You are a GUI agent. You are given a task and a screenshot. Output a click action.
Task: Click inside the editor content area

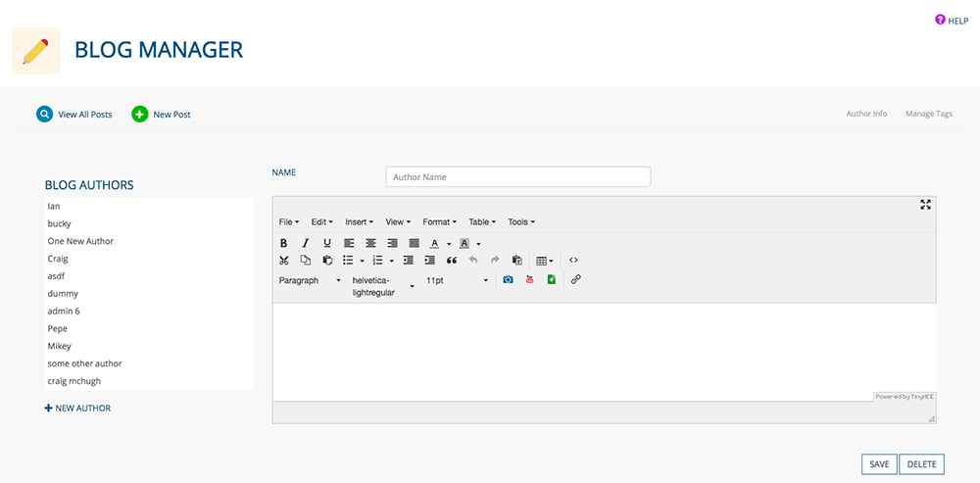click(x=605, y=352)
